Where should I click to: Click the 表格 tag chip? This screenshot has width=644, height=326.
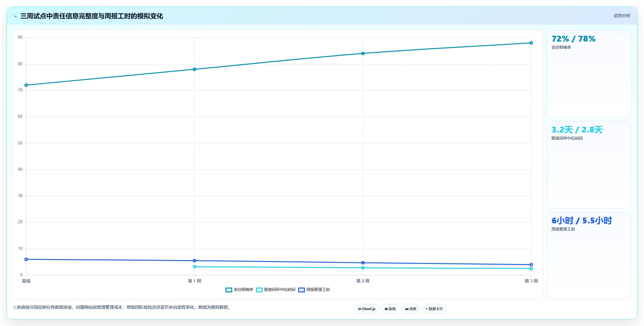(390, 309)
